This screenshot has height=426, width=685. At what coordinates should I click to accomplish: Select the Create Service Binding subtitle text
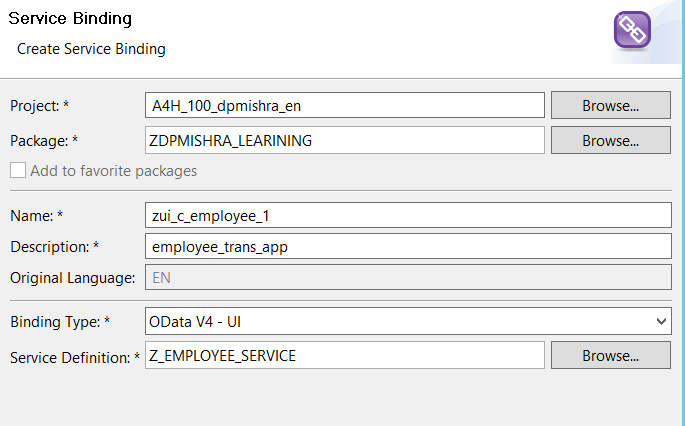tap(91, 49)
